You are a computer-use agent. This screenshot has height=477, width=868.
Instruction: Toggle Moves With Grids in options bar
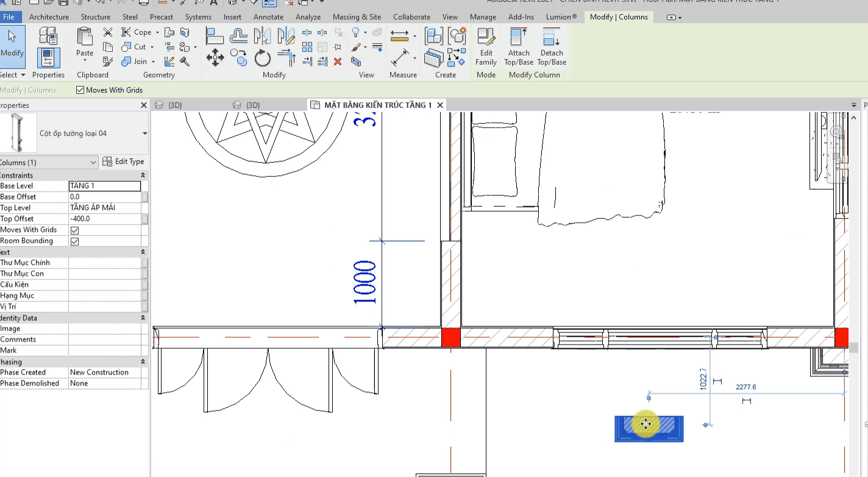click(80, 90)
